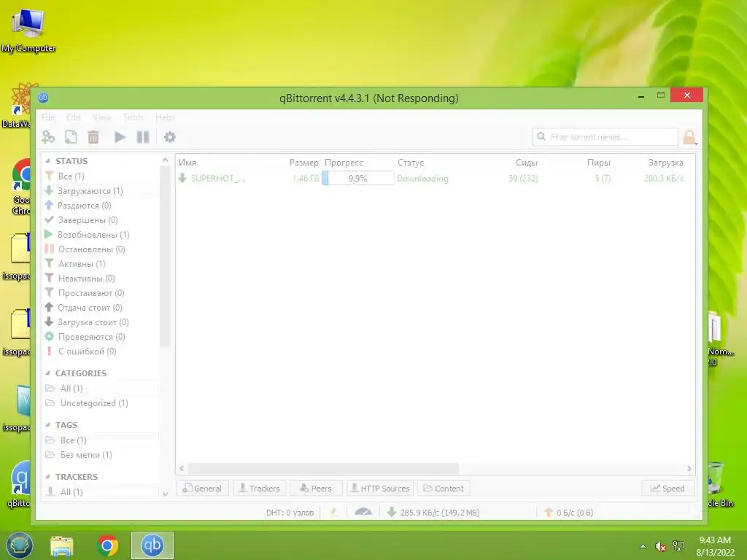
Task: Click in the Filter torrent names field
Action: click(605, 137)
